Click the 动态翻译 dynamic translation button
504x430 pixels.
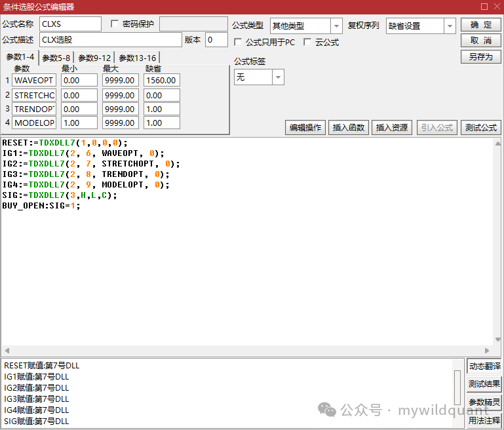484,366
